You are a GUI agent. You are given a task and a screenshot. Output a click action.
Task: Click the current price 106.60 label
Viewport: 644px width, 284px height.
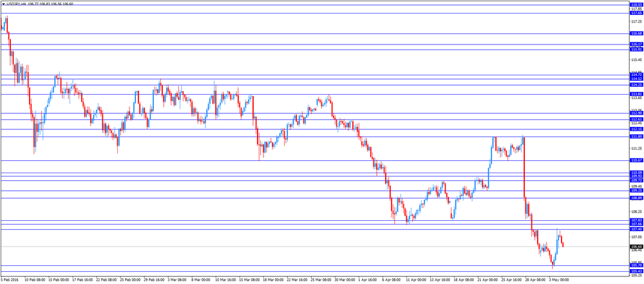636,247
